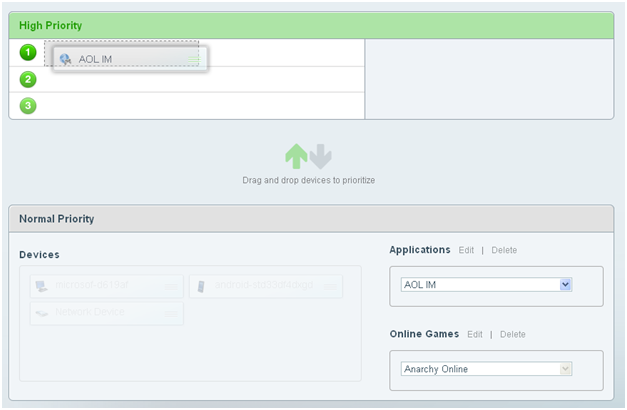Click the green number 1 priority badge
The height and width of the screenshot is (410, 627).
(28, 52)
